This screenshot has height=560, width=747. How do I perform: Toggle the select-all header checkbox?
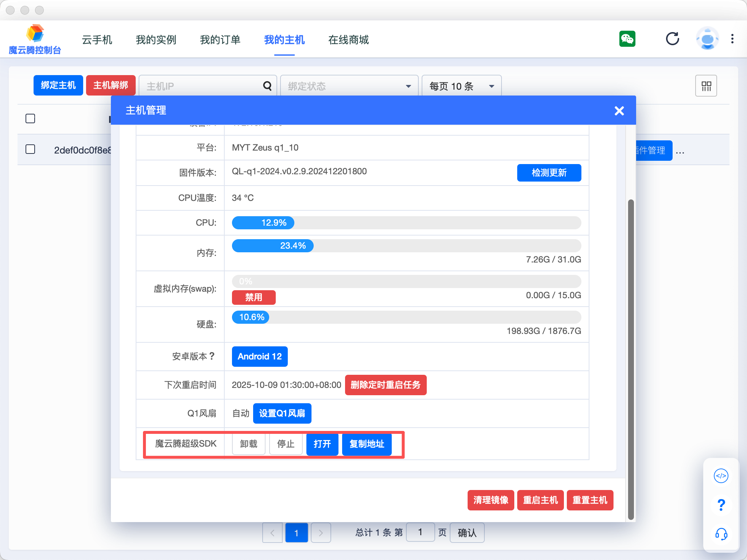(30, 118)
